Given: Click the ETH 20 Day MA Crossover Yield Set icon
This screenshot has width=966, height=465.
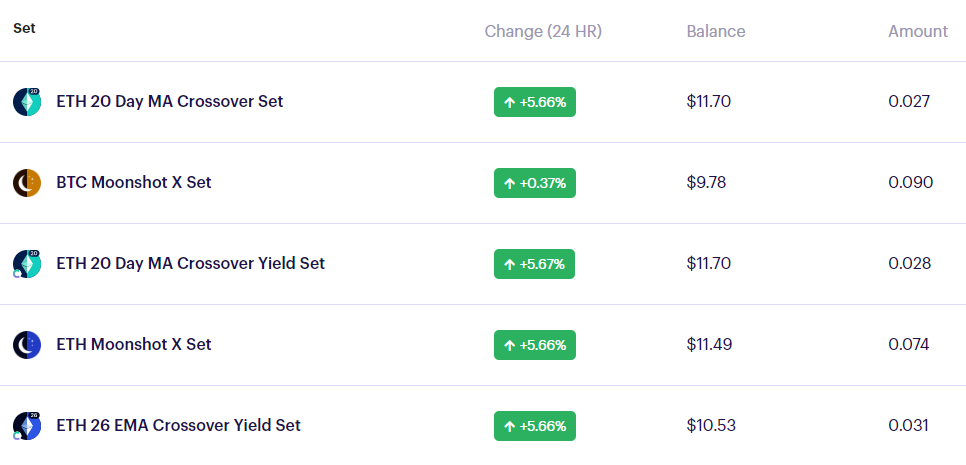Looking at the screenshot, I should point(27,264).
